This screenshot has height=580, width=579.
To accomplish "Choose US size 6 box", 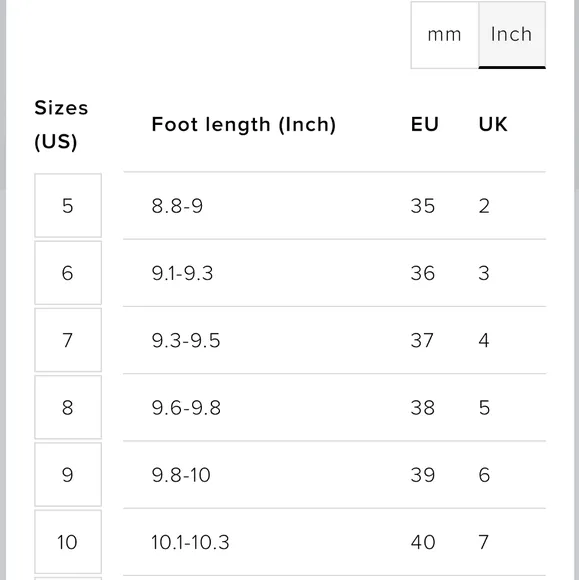I will 68,273.
